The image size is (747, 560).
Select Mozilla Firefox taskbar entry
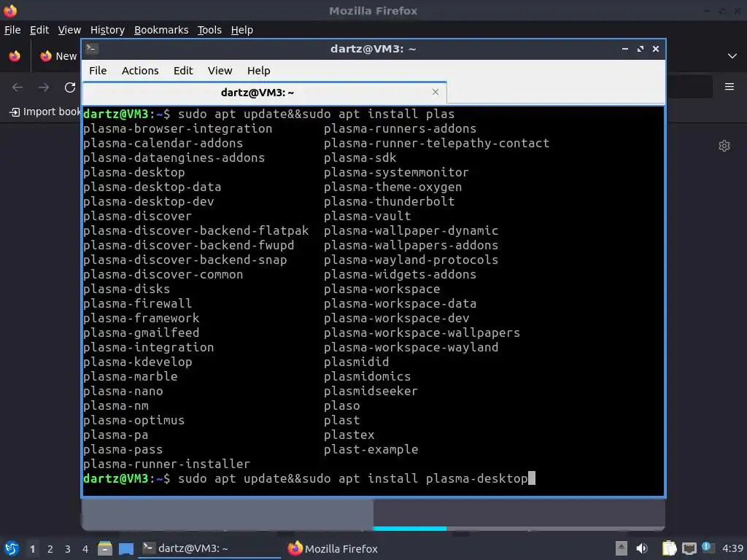333,548
